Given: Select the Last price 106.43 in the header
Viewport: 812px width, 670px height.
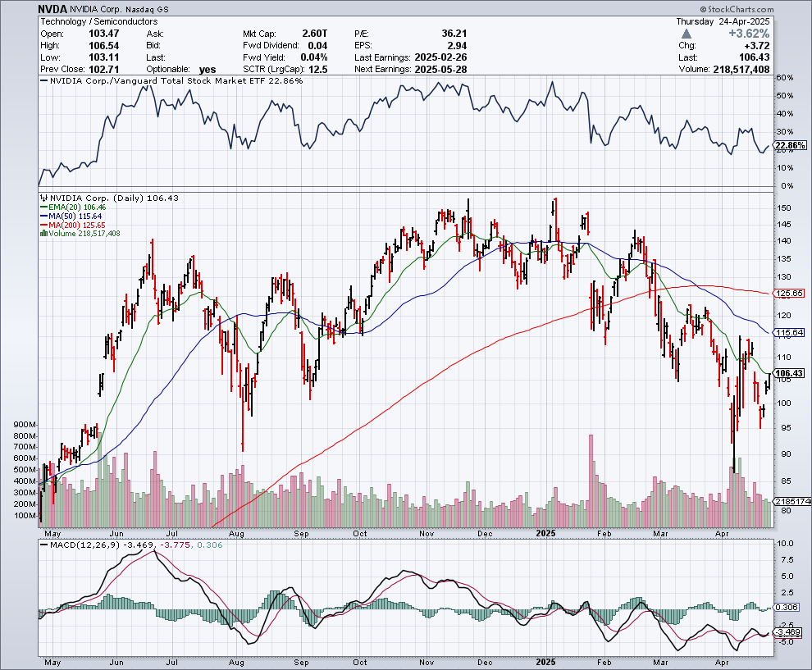Looking at the screenshot, I should [x=755, y=57].
